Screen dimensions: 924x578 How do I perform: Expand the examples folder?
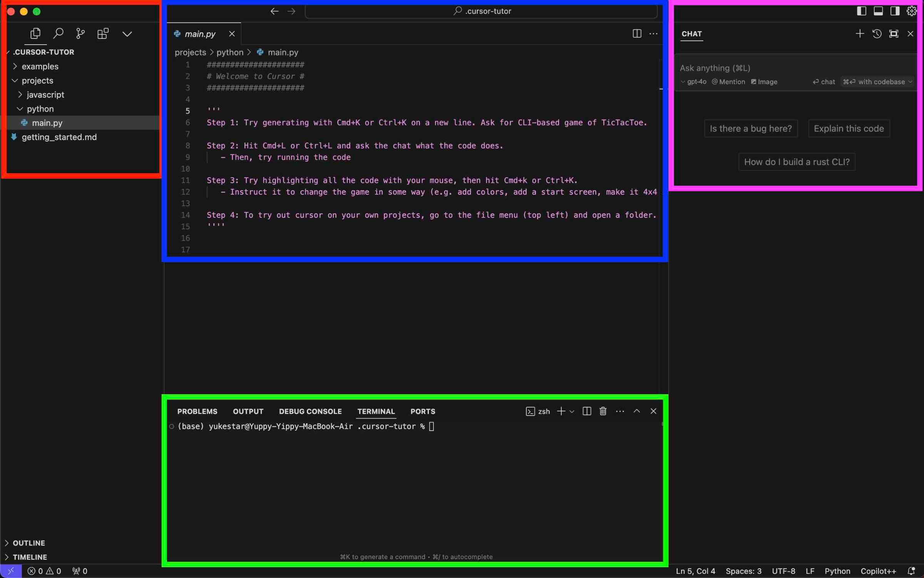point(40,67)
